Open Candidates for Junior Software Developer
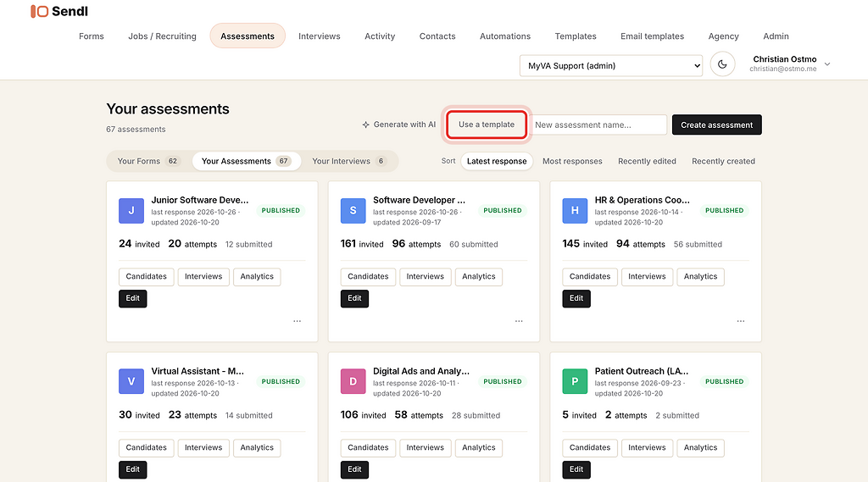The image size is (868, 482). [x=146, y=277]
